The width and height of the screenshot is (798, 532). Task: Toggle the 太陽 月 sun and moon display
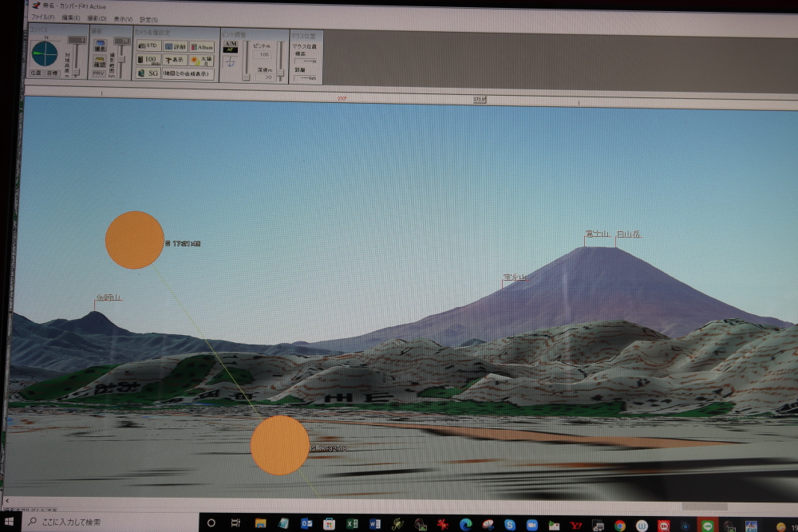pyautogui.click(x=201, y=60)
